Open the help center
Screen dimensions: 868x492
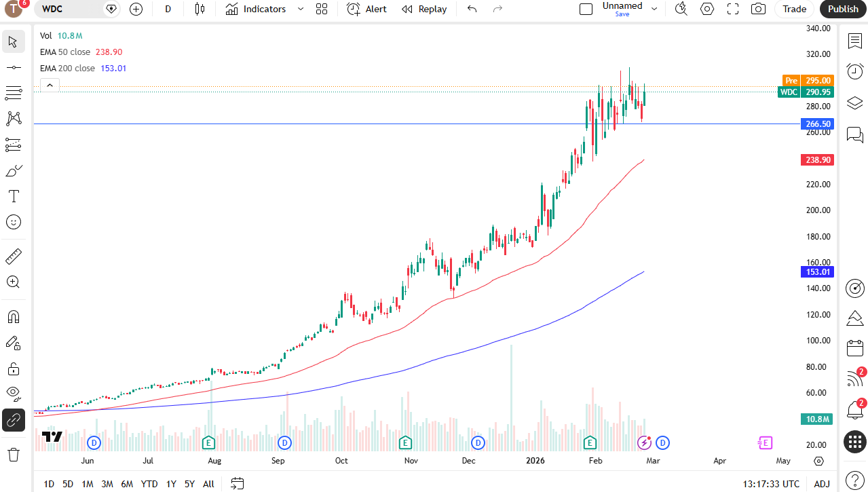click(x=854, y=479)
